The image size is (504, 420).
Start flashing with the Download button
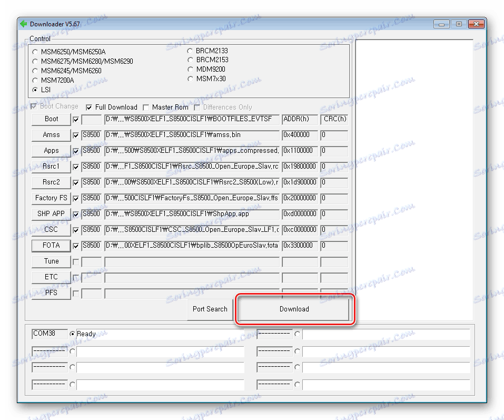click(294, 309)
